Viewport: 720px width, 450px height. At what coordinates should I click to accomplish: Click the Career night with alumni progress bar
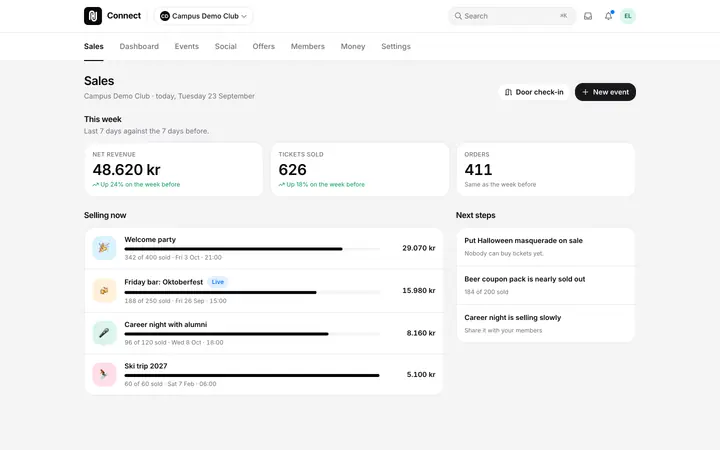pyautogui.click(x=252, y=334)
